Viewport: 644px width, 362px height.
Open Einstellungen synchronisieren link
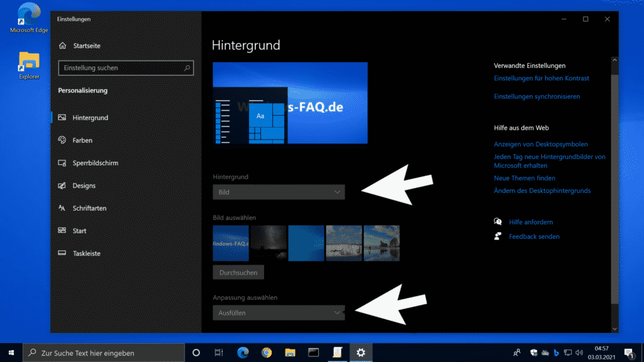pos(537,96)
